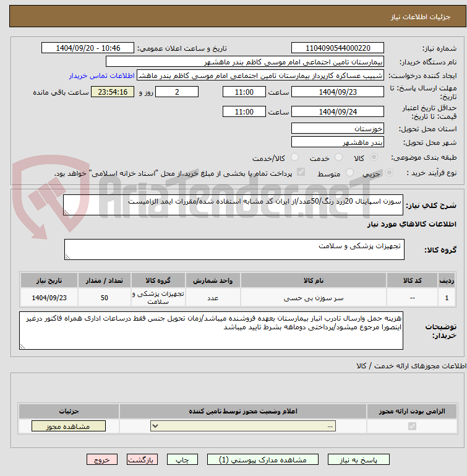
Task: Click the اطلاعات مجوزهای ارائه خدمت / کالا heading
Action: click(411, 366)
